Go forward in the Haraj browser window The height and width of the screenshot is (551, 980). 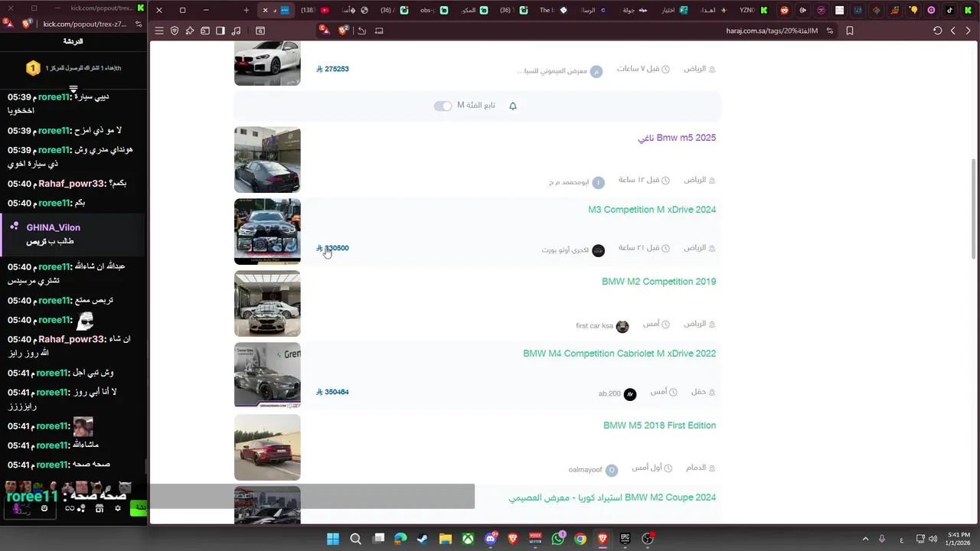click(952, 31)
